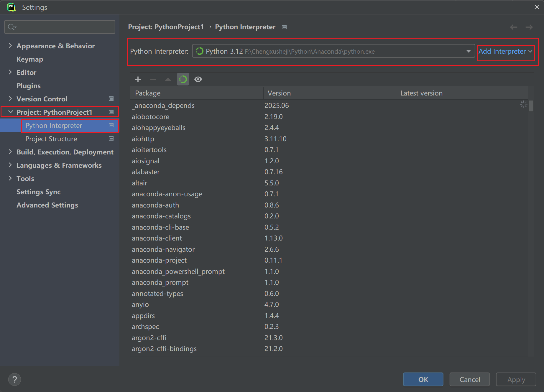Screen dimensions: 544x392
Task: Click the Cancel button
Action: (470, 379)
